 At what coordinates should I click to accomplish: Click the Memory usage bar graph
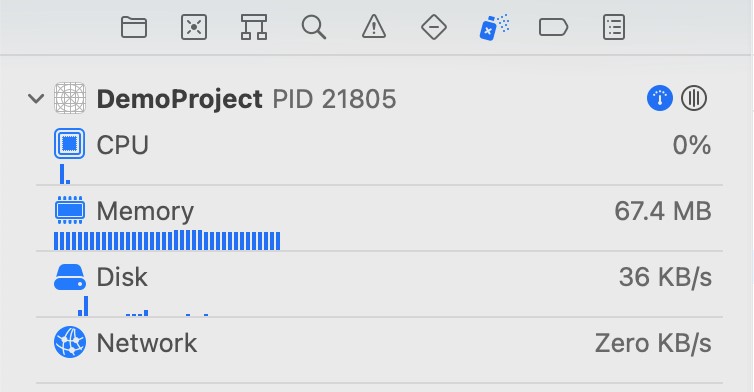pyautogui.click(x=167, y=240)
